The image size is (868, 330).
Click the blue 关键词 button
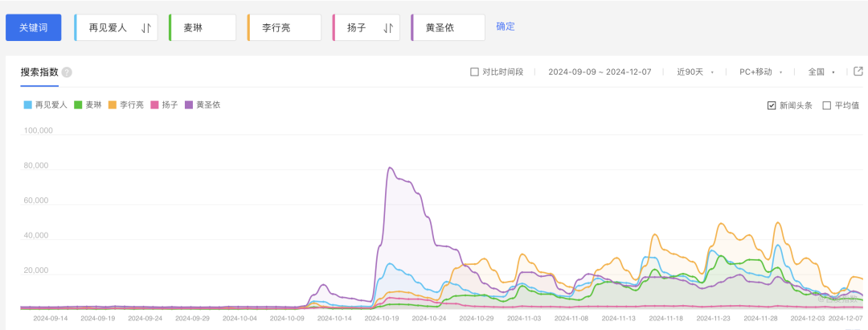33,27
